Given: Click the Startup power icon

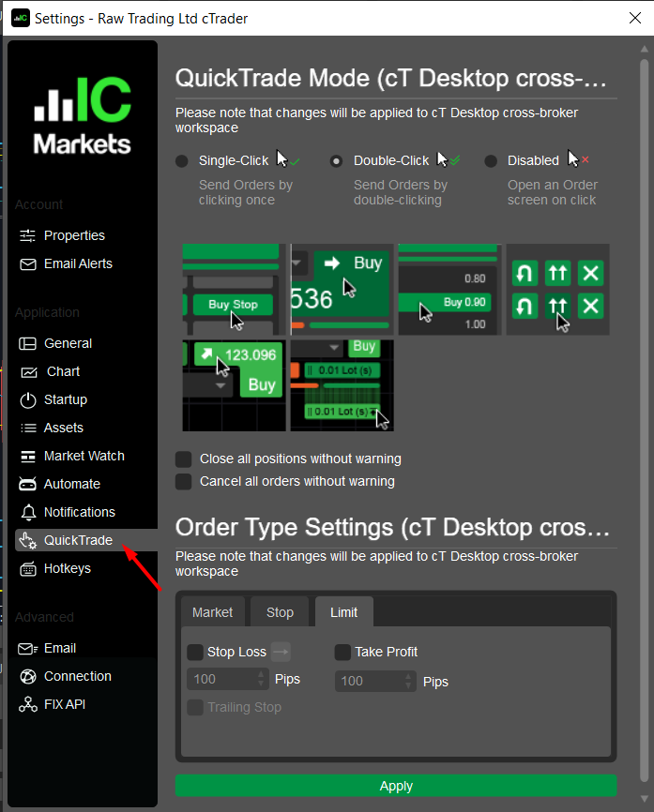Looking at the screenshot, I should pos(27,399).
